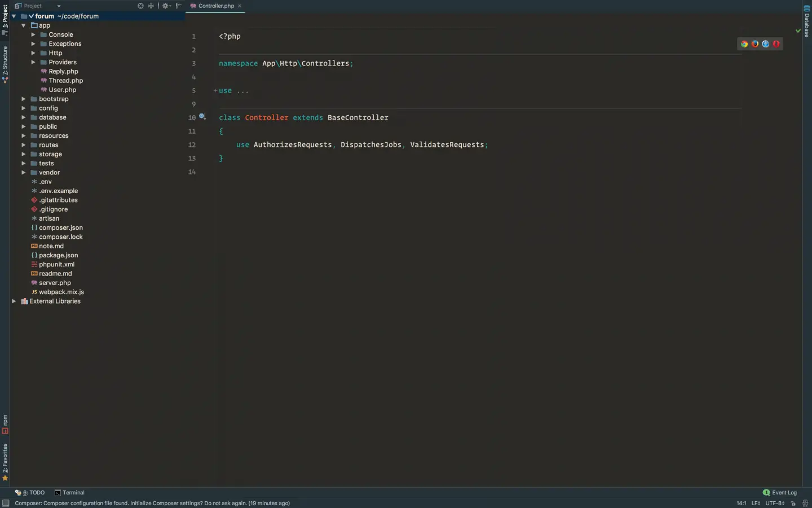812x508 pixels.
Task: Collapse the app folder
Action: [x=24, y=25]
